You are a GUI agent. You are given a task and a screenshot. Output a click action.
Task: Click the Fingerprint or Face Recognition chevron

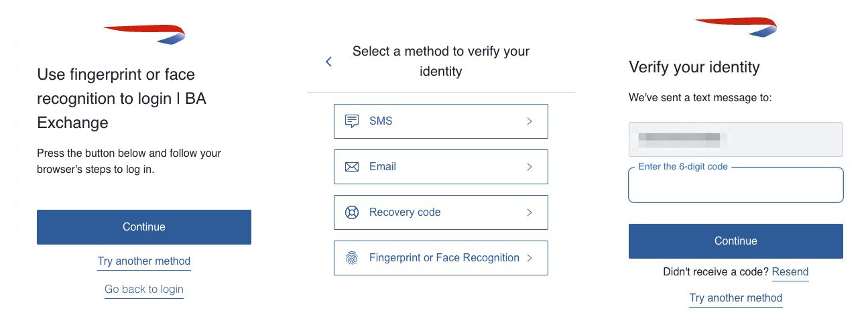coord(530,258)
